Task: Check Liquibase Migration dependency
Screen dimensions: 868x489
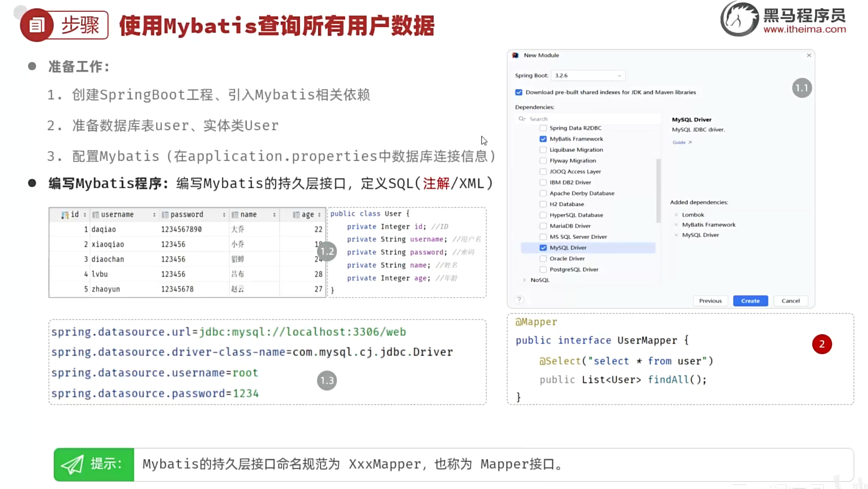Action: tap(543, 150)
